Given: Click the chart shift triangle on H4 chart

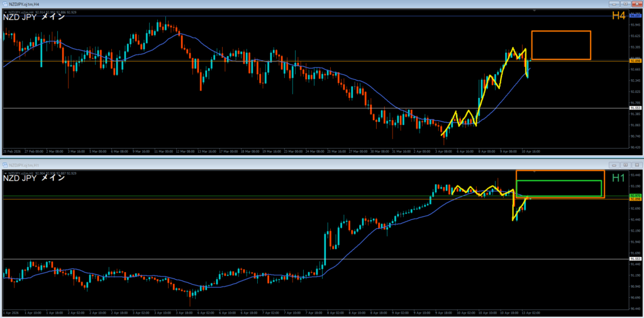Looking at the screenshot, I should pyautogui.click(x=535, y=11).
